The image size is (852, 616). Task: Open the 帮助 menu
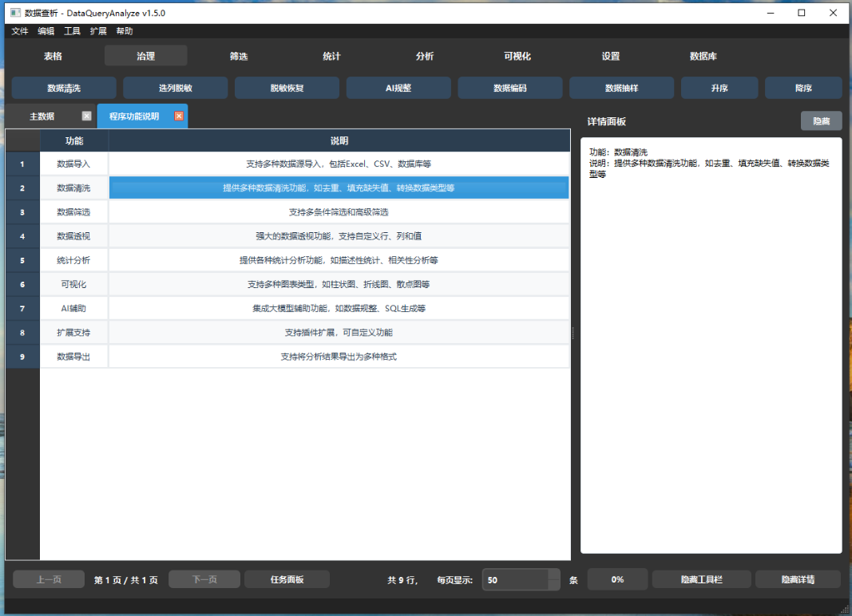tap(125, 31)
